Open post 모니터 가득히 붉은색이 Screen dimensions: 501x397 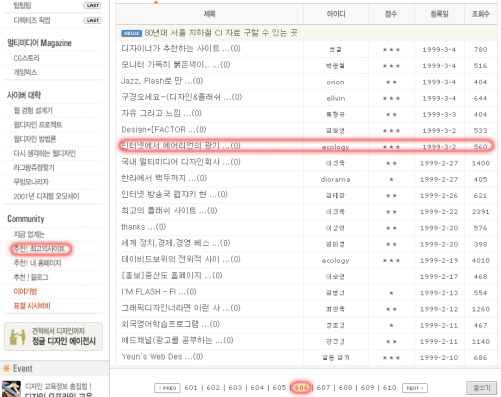[176, 65]
